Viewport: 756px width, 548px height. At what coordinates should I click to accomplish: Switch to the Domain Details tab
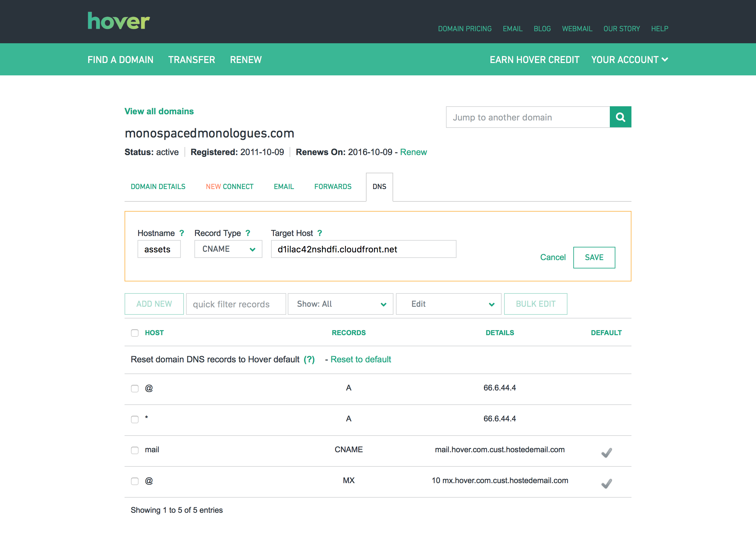pyautogui.click(x=158, y=187)
